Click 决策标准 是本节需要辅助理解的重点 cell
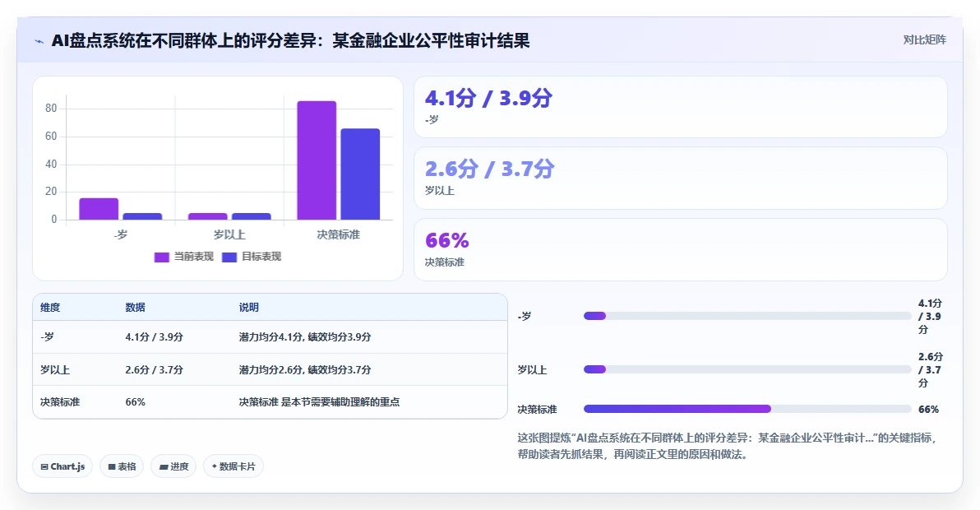980x510 pixels. (x=319, y=402)
